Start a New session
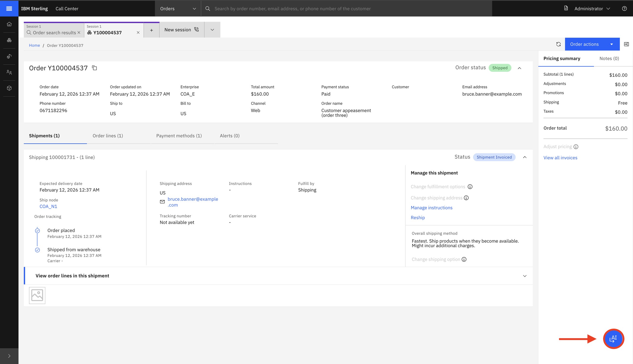Viewport: 633px width, 364px height. click(x=182, y=30)
